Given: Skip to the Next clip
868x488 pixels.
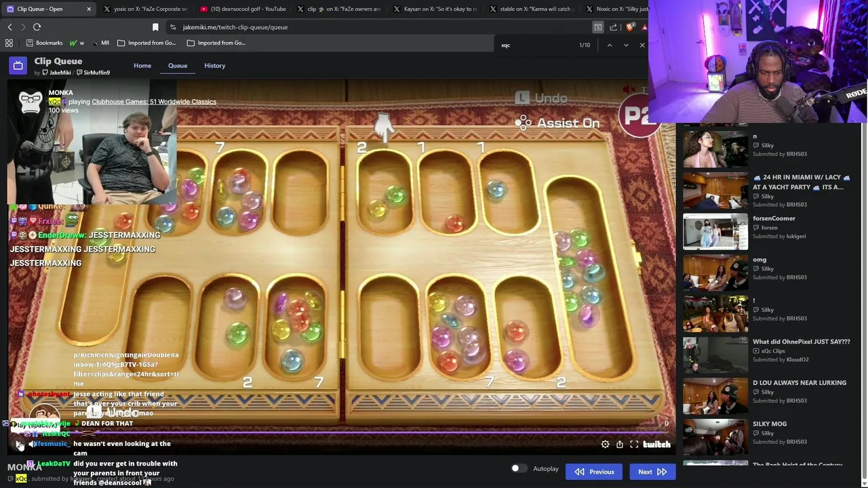Looking at the screenshot, I should pos(652,472).
